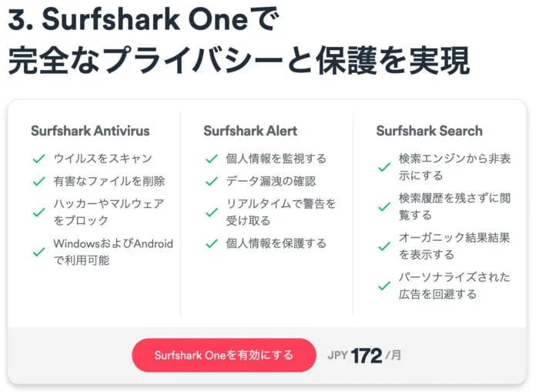Click checkmark icon beside データ漏洩の確認
This screenshot has height=392, width=539.
click(211, 182)
